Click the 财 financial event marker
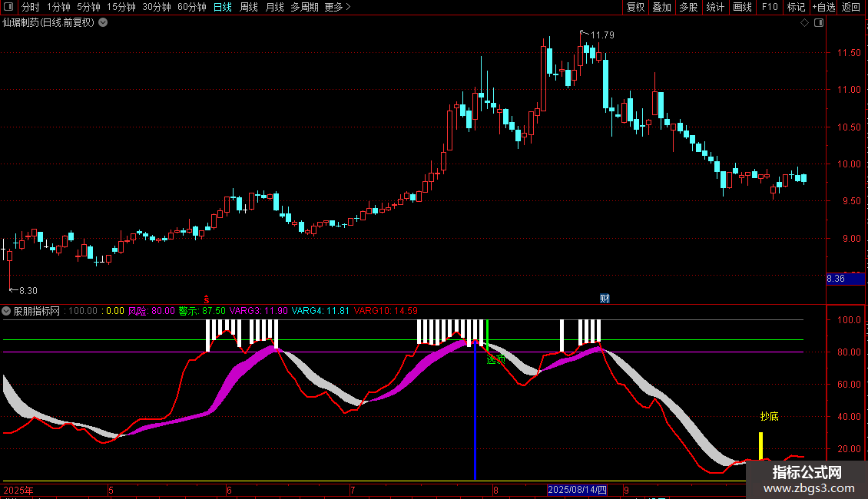Image resolution: width=868 pixels, height=499 pixels. click(x=605, y=298)
